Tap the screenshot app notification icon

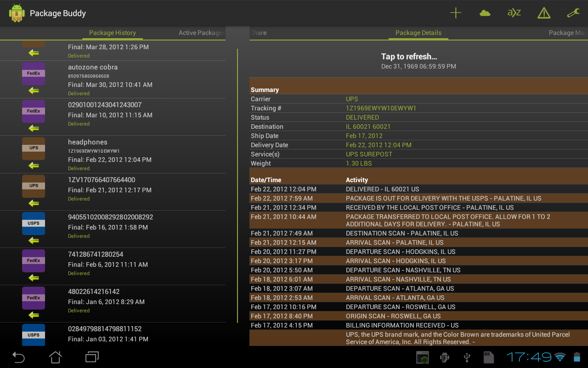(x=422, y=357)
